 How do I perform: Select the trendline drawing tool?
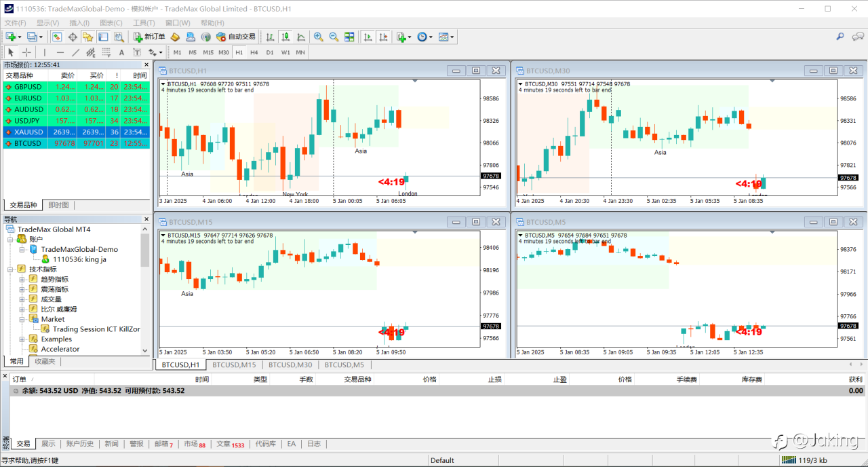point(75,52)
